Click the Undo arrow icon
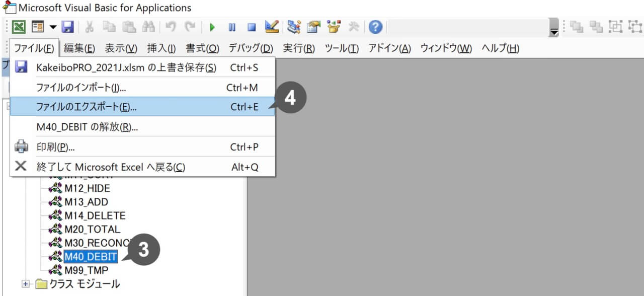Viewport: 644px width, 296px height. click(171, 27)
